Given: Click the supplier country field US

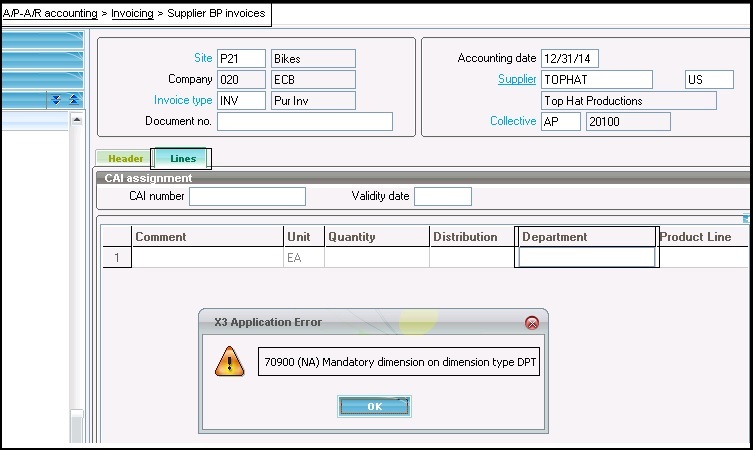Looking at the screenshot, I should tap(709, 80).
